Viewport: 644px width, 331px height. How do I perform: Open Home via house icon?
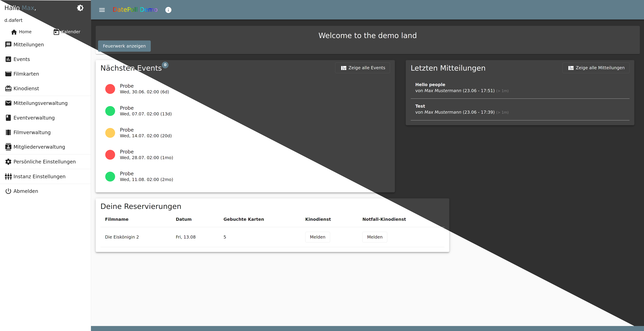point(14,32)
